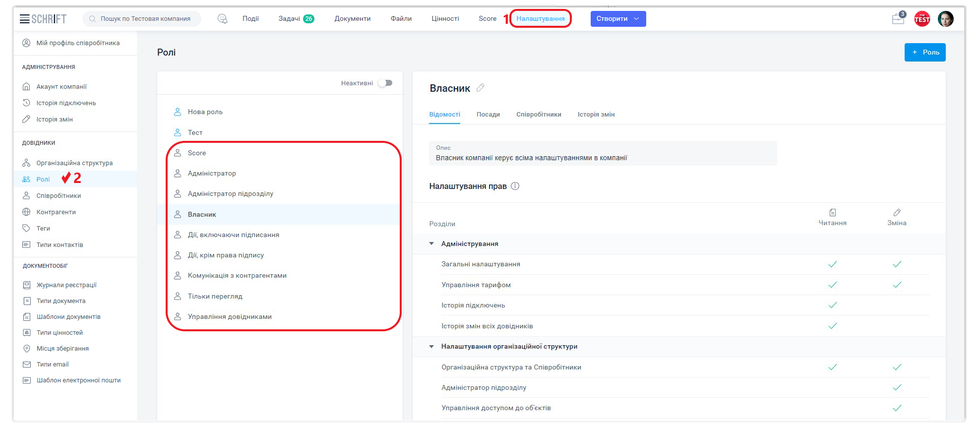The width and height of the screenshot is (980, 430).
Task: Open Журнали реєстрації in the sidebar
Action: click(66, 285)
